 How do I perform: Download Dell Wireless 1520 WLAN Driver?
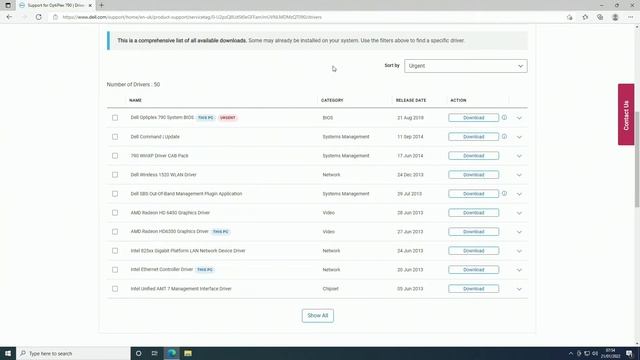473,175
